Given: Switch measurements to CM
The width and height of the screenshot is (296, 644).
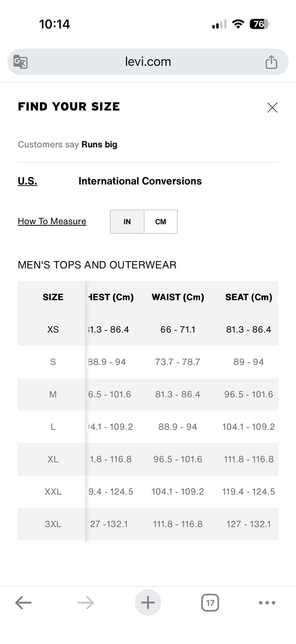Looking at the screenshot, I should point(160,222).
